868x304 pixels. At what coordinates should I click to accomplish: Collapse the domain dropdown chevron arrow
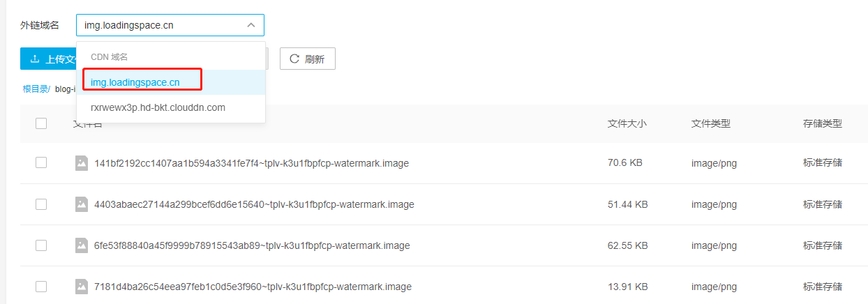click(x=251, y=25)
